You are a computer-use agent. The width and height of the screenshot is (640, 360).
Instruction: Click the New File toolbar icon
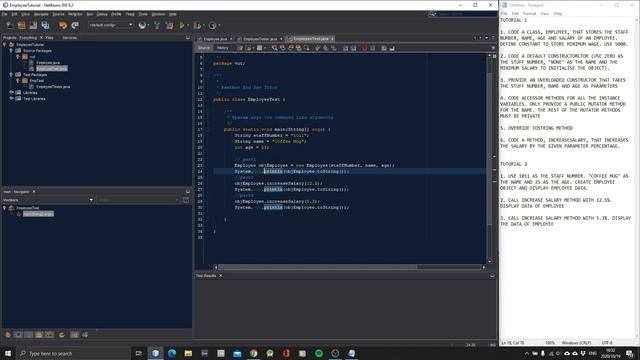(x=10, y=25)
